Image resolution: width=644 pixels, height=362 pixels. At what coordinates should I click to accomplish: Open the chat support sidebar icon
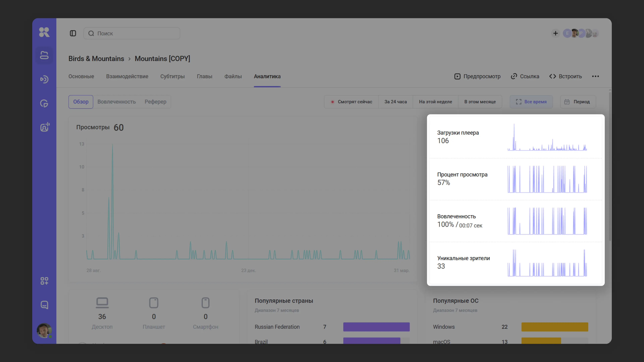[x=44, y=305]
